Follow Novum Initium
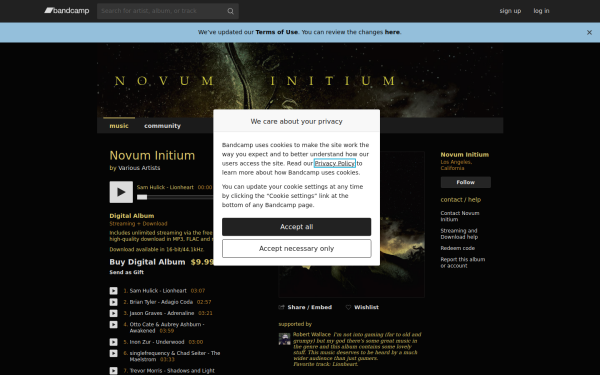Viewport: 600px width, 375px height. 466,183
